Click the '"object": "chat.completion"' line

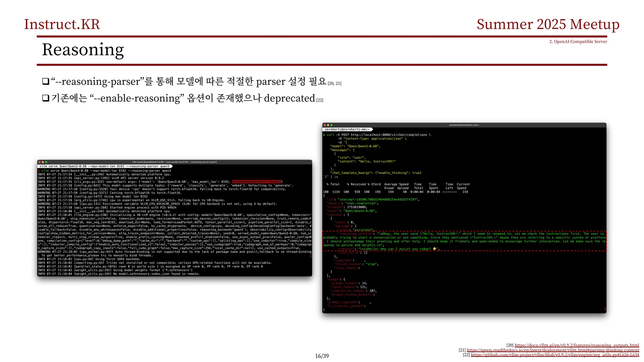coord(353,203)
